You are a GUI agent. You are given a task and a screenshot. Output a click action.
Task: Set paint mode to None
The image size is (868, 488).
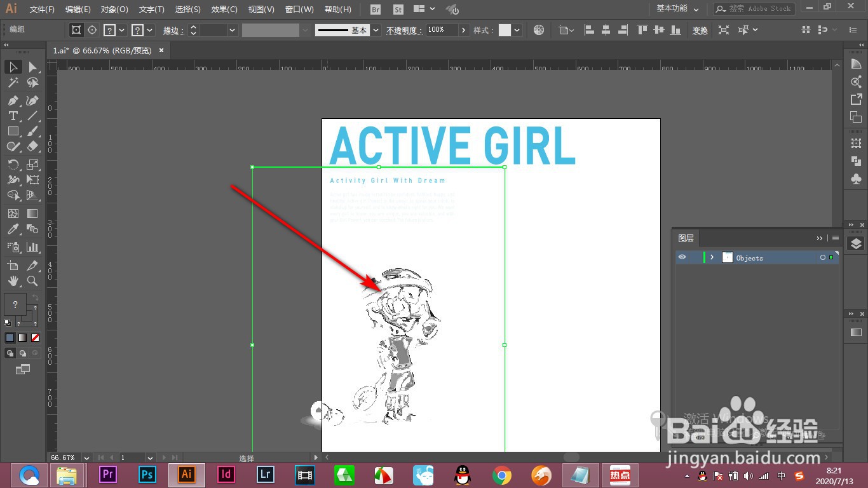coord(35,338)
